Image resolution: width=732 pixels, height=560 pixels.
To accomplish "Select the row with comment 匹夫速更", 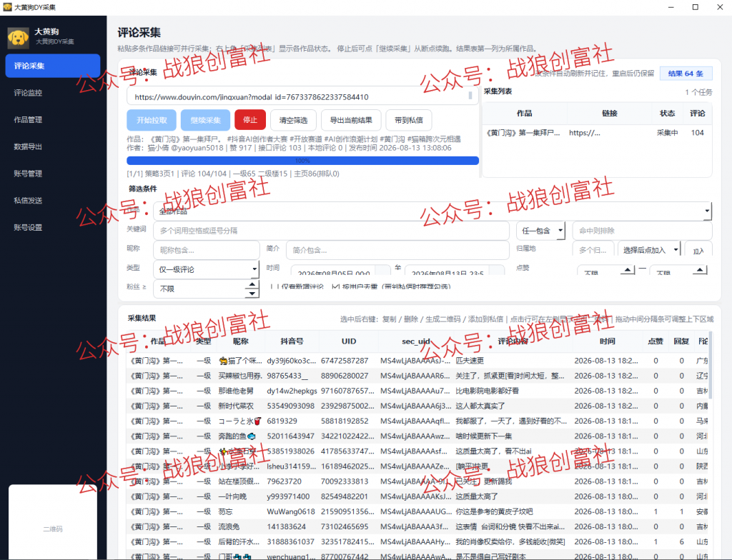I will point(417,361).
